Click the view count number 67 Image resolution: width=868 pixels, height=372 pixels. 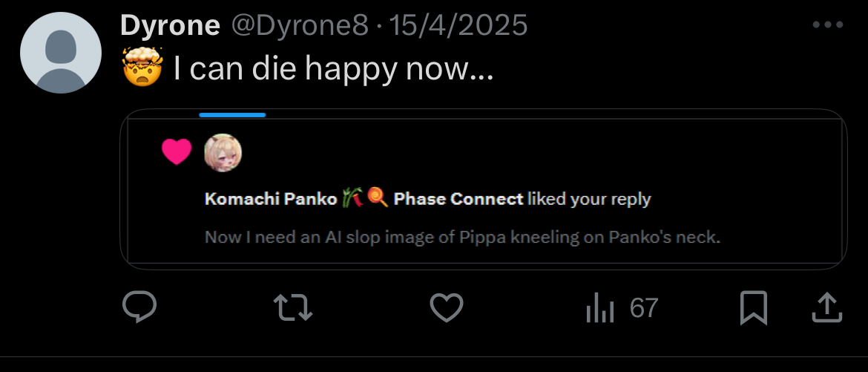643,307
